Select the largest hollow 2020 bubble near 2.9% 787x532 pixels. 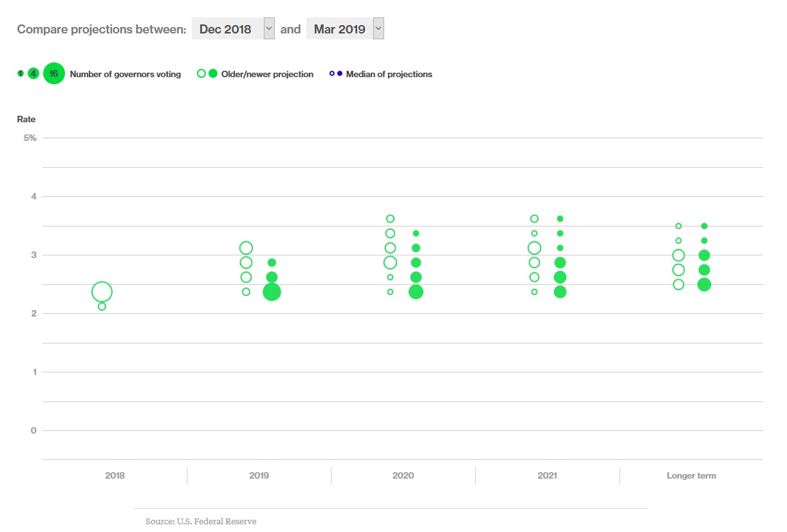click(x=390, y=262)
